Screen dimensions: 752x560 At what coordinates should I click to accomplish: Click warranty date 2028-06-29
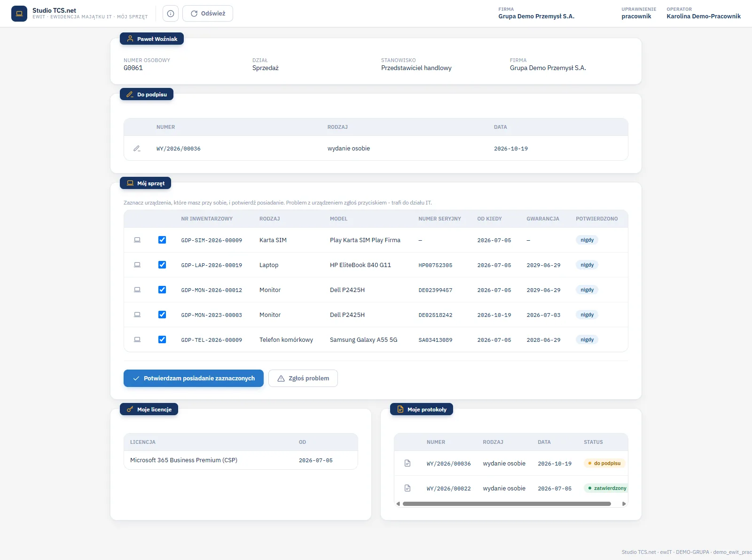tap(543, 340)
